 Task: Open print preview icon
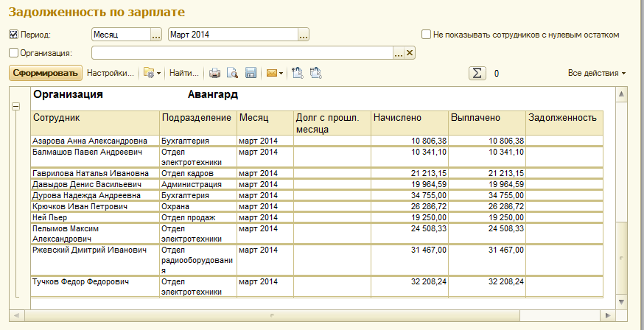(233, 73)
